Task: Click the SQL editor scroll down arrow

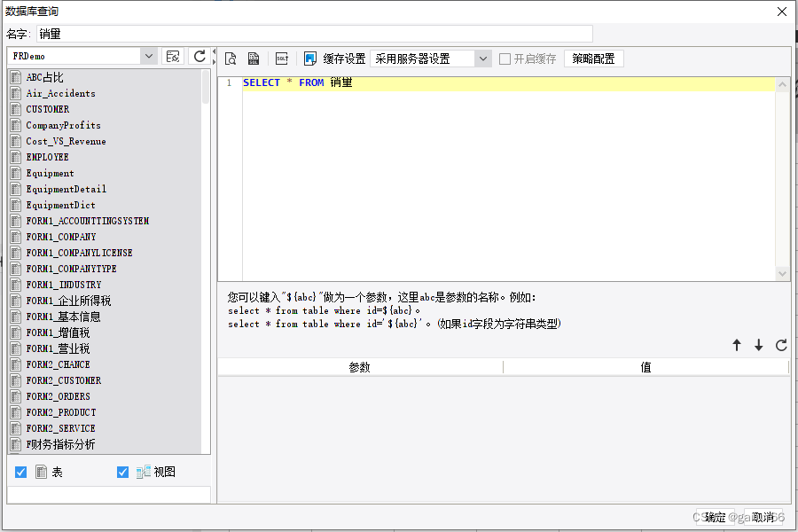Action: [x=782, y=273]
